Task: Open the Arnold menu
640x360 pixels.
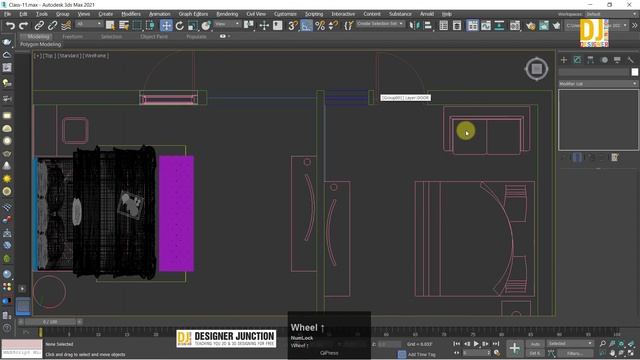Action: [x=427, y=14]
